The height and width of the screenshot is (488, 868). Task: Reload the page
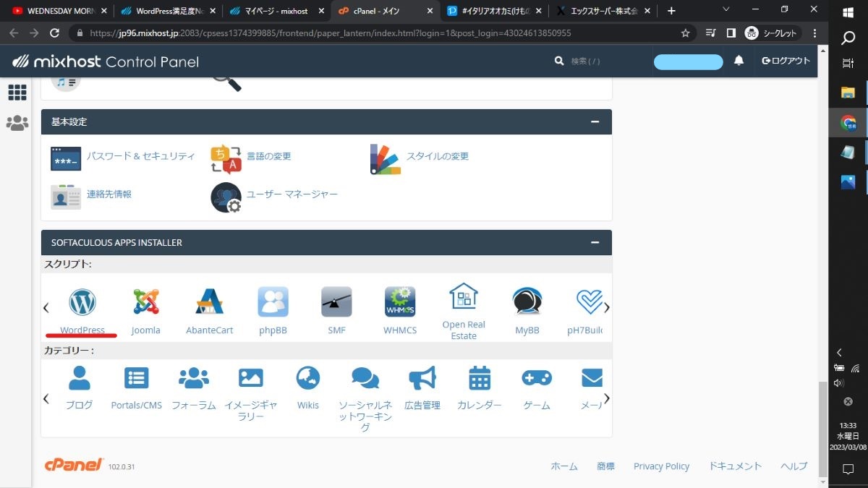[x=54, y=33]
